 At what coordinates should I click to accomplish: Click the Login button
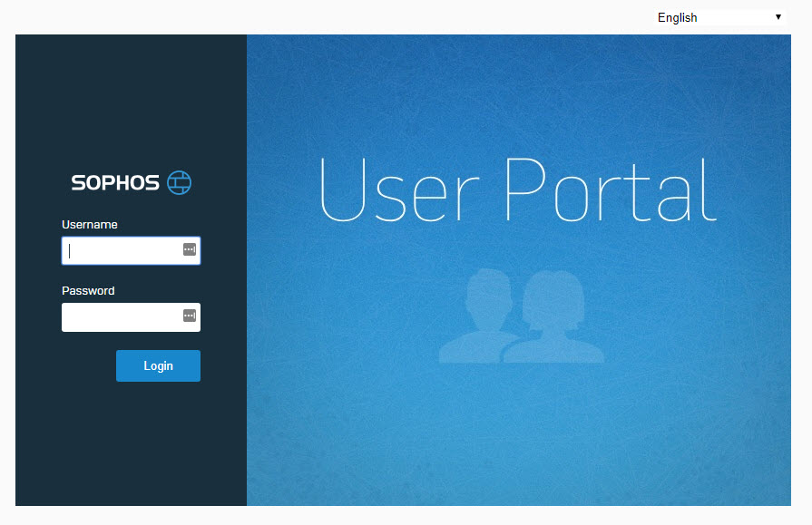pyautogui.click(x=158, y=365)
